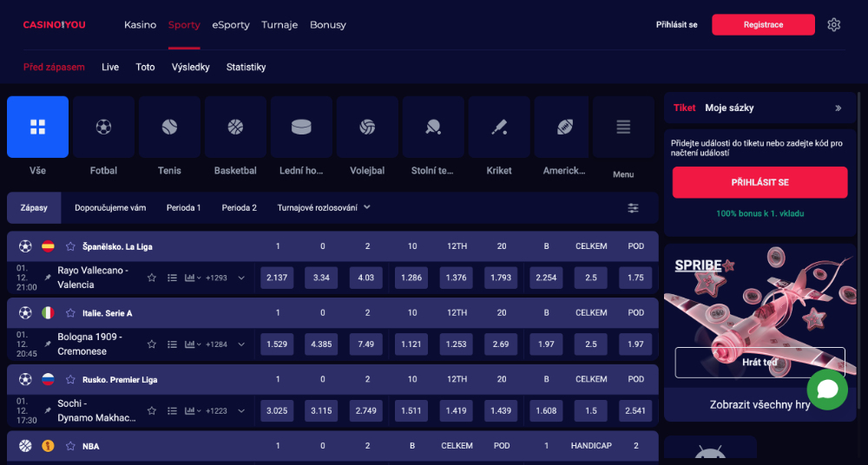Switch to the Live tab
Image resolution: width=868 pixels, height=465 pixels.
pyautogui.click(x=110, y=67)
